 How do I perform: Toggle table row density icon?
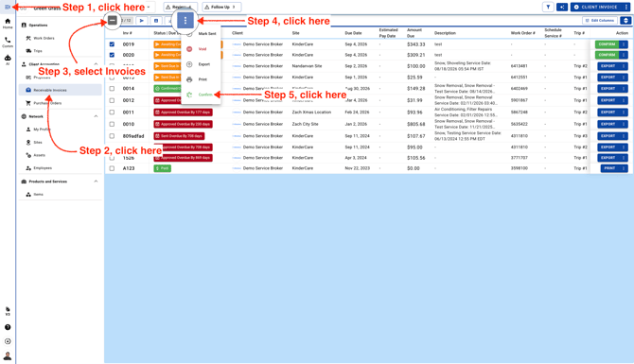625,20
